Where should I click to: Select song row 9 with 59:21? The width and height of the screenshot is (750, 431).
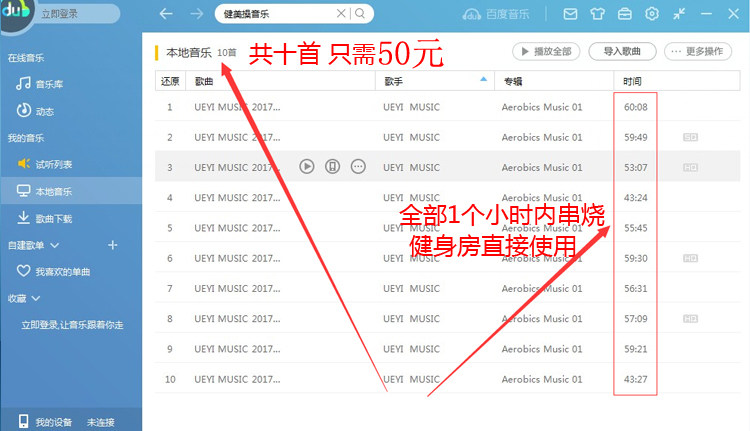coord(447,349)
